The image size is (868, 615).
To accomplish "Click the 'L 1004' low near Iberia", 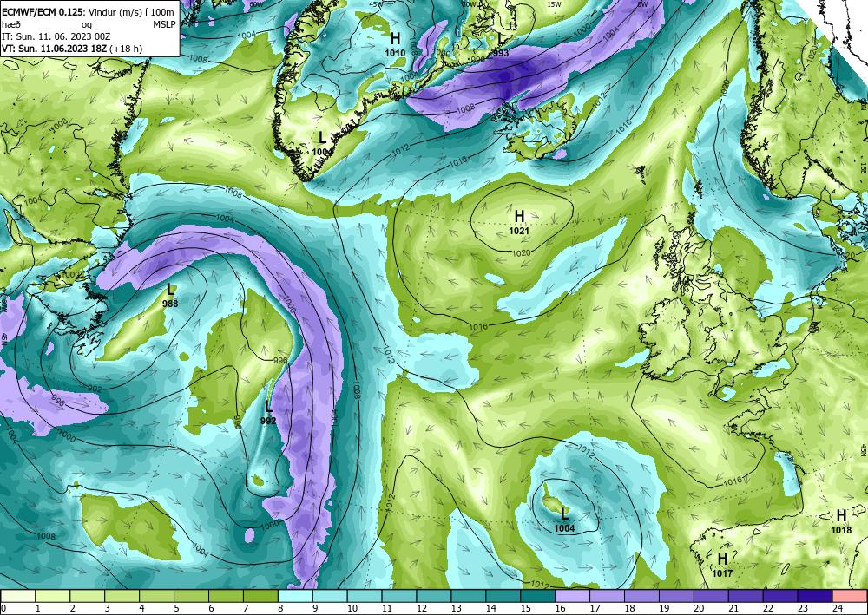I will (x=564, y=520).
